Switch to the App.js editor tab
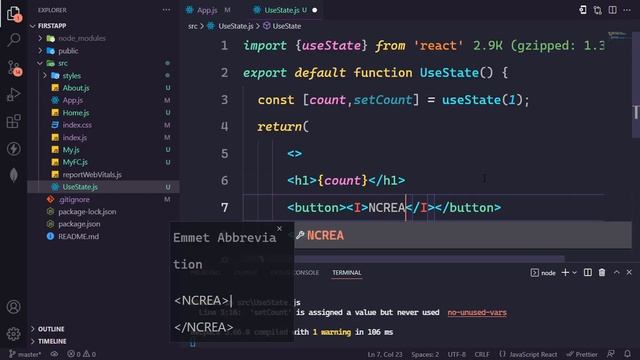 tap(208, 10)
